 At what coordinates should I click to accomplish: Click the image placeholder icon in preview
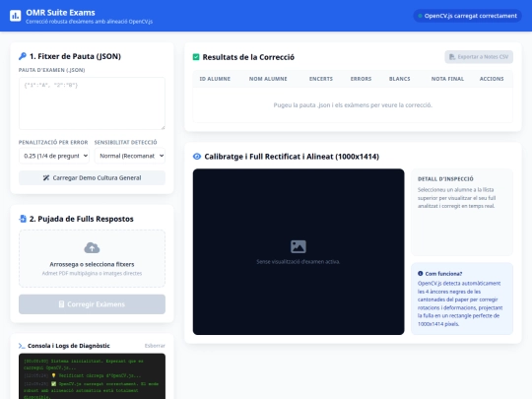pyautogui.click(x=299, y=246)
